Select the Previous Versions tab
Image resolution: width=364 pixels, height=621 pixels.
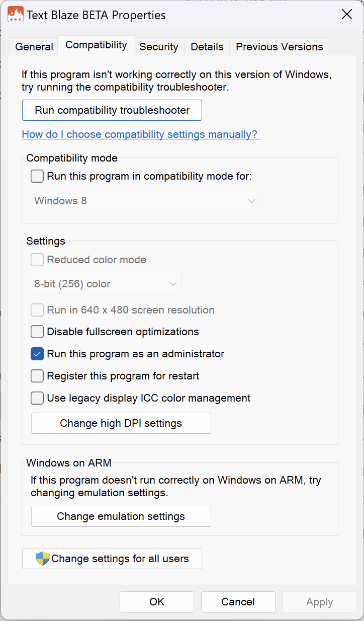click(x=280, y=47)
